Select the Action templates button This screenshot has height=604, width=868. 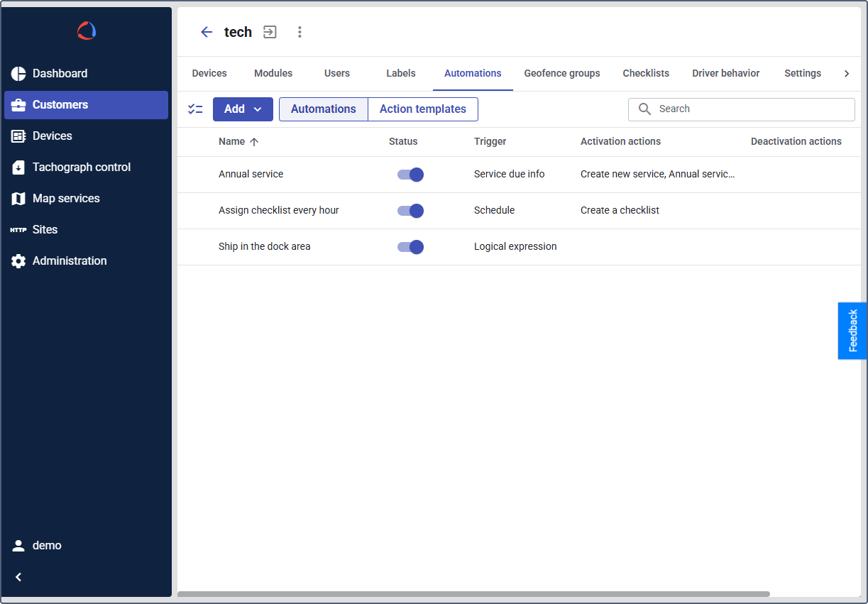[x=422, y=109]
